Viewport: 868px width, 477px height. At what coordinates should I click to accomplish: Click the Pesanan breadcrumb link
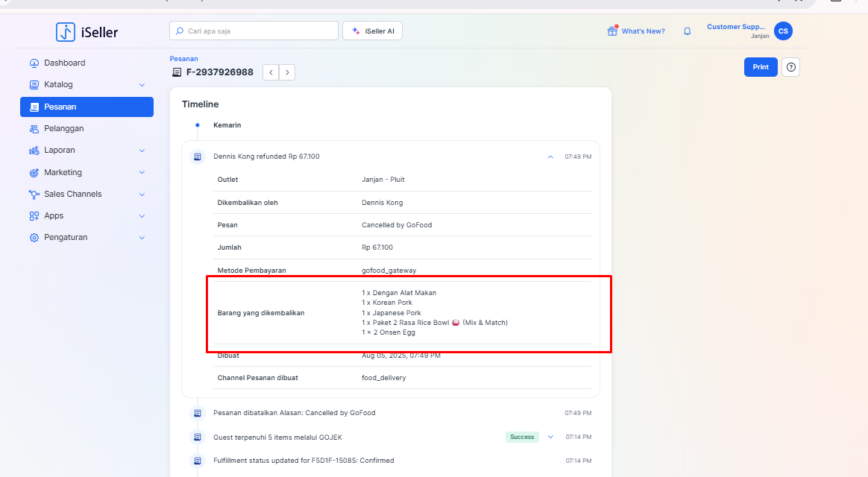click(x=183, y=58)
